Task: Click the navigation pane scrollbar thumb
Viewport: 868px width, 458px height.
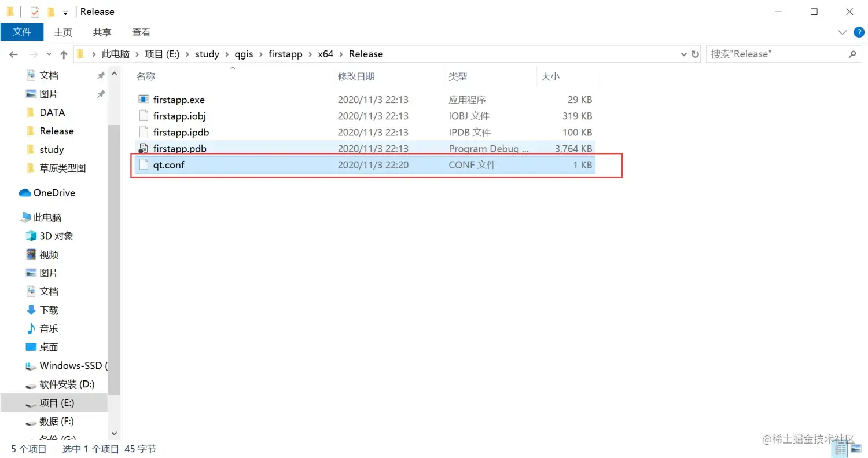Action: point(114,259)
